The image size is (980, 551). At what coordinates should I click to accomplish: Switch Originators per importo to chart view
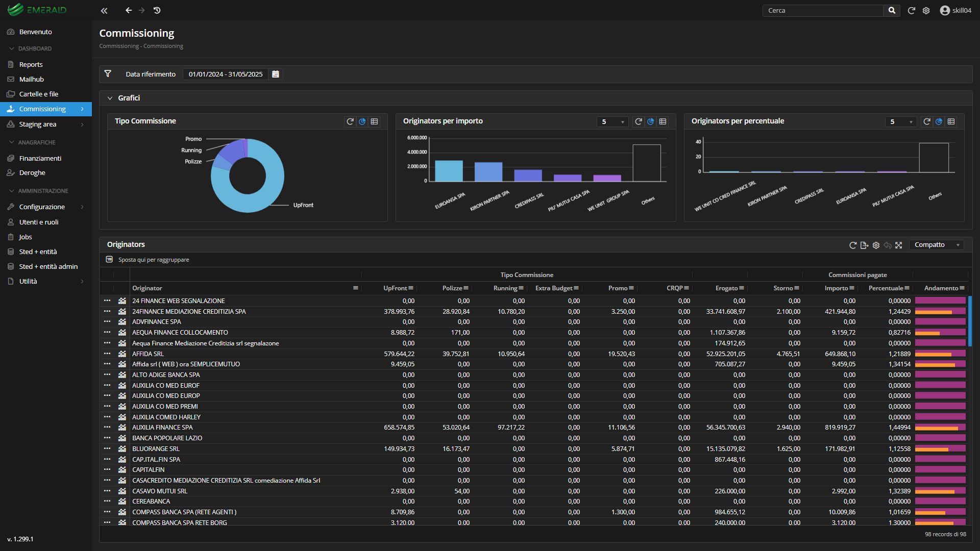651,121
